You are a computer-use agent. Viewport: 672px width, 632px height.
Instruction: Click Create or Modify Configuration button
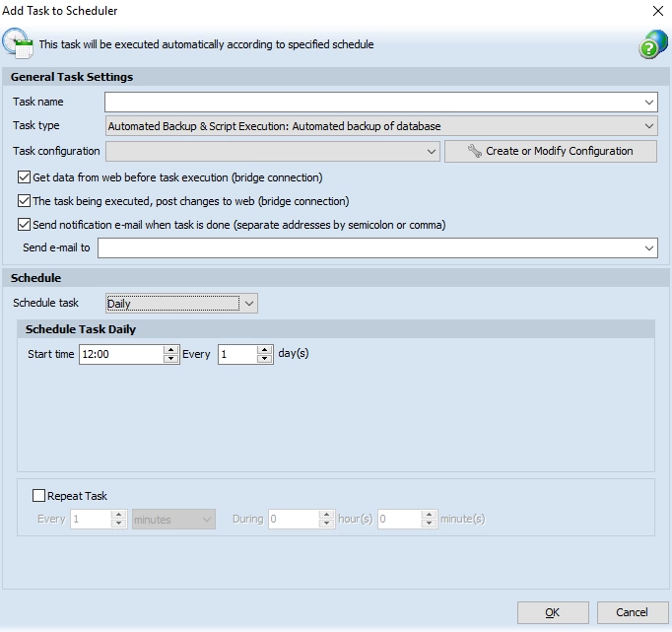pos(550,152)
